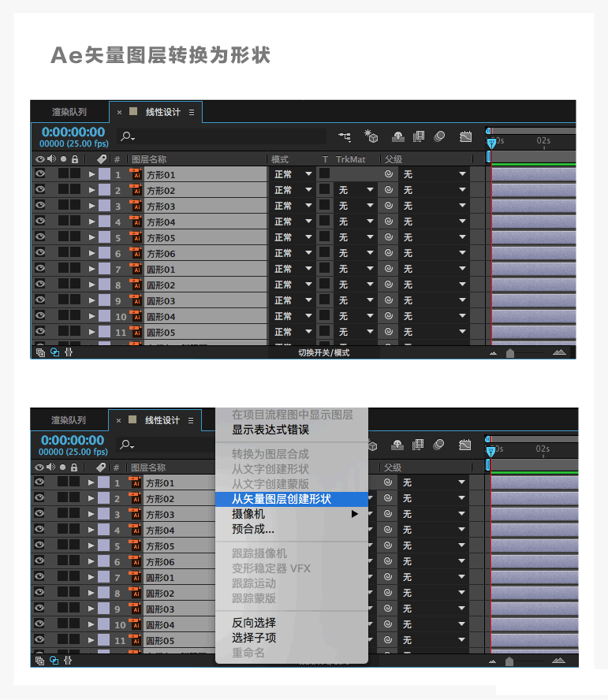Hide layer 方形01 via eye in top panel

tap(40, 173)
